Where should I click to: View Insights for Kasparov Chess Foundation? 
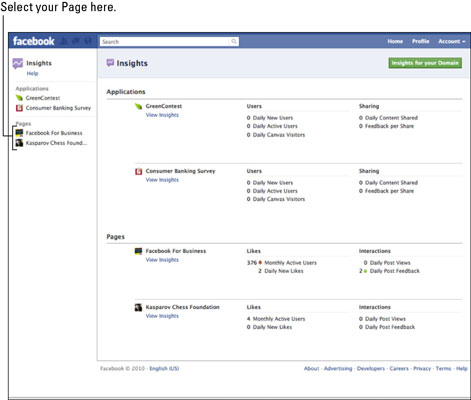click(162, 316)
